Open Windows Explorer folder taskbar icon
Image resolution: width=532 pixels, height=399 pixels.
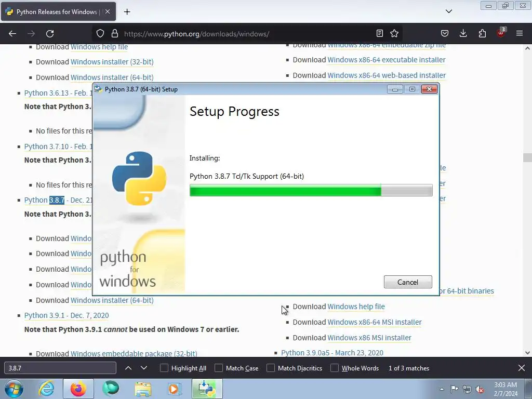[143, 389]
